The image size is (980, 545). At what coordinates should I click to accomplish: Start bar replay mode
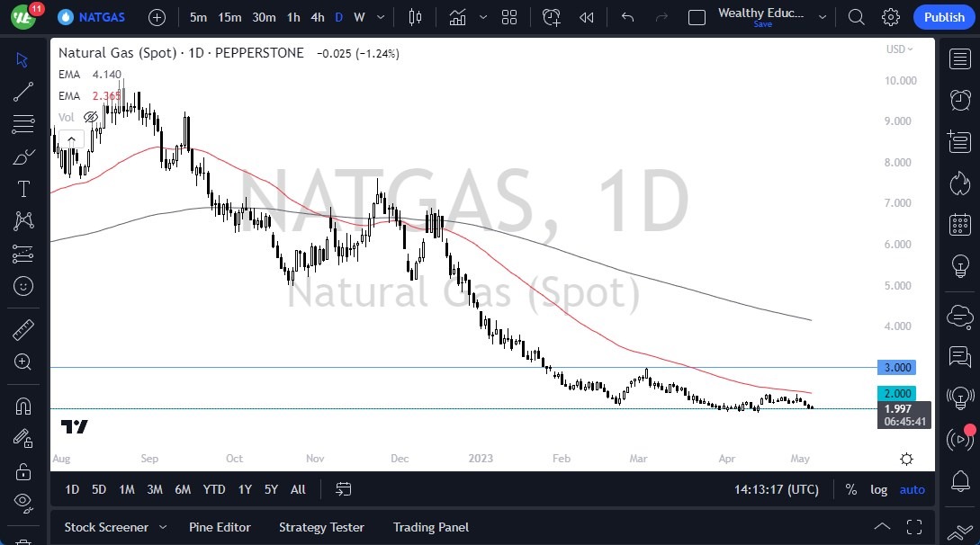pyautogui.click(x=586, y=17)
